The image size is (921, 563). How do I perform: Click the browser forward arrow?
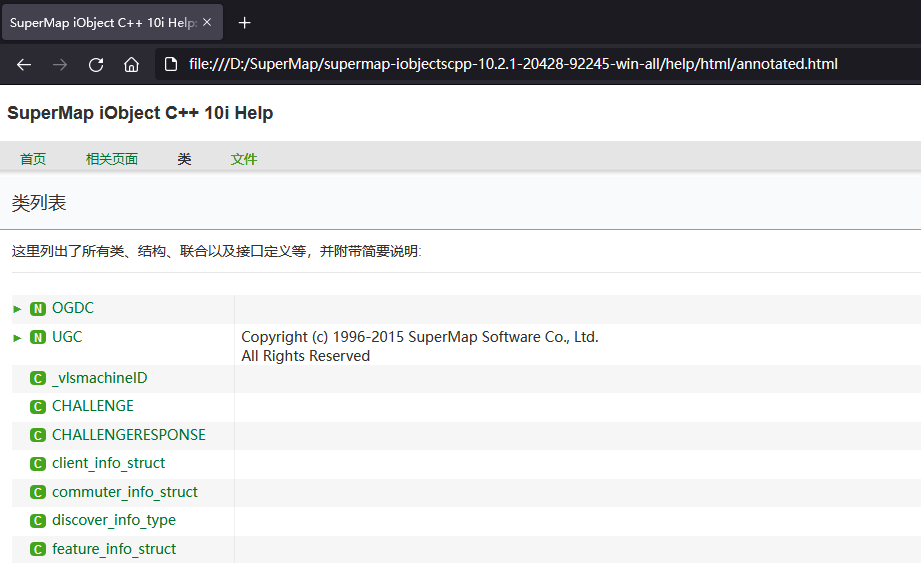point(60,65)
